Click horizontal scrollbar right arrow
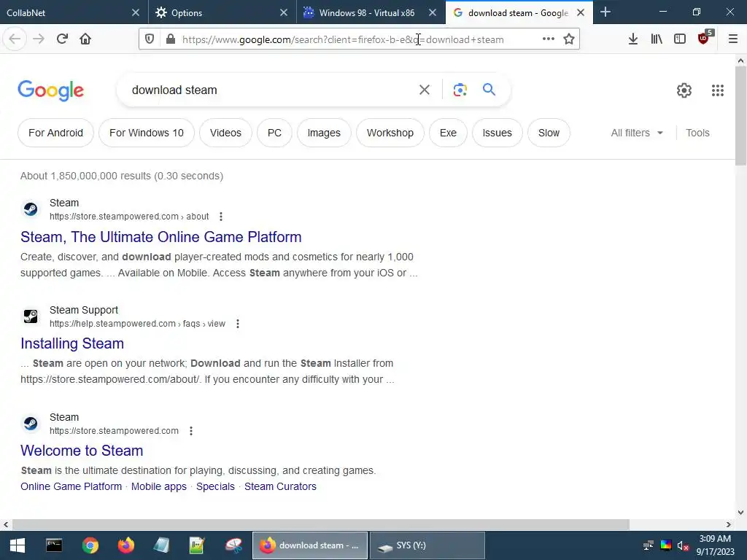The height and width of the screenshot is (560, 747). (729, 524)
